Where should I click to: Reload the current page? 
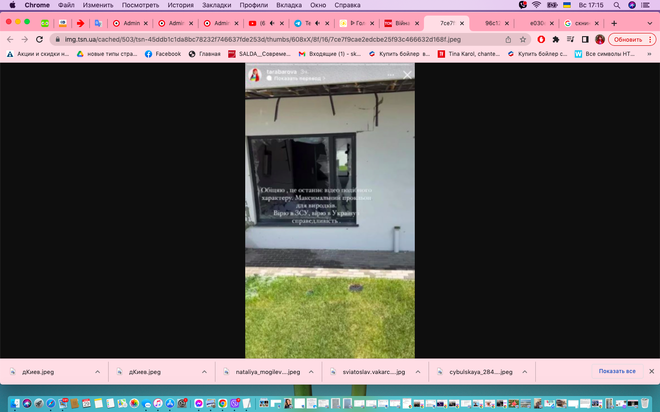click(x=39, y=39)
